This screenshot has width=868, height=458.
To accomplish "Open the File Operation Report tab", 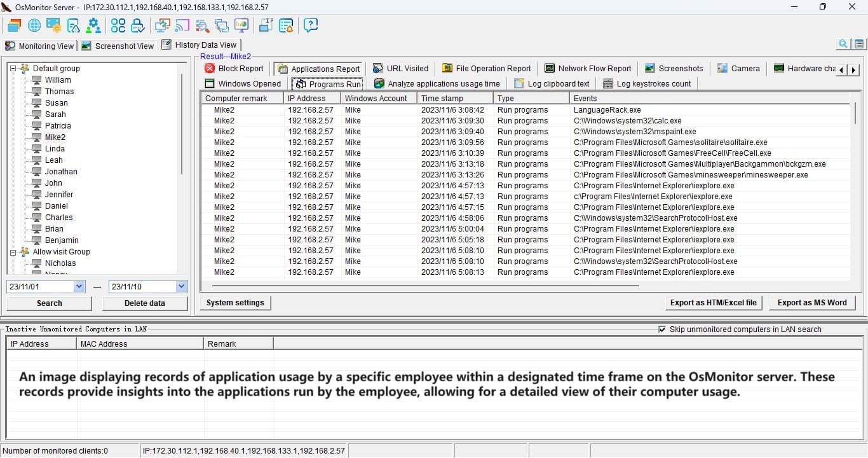I will [x=487, y=68].
